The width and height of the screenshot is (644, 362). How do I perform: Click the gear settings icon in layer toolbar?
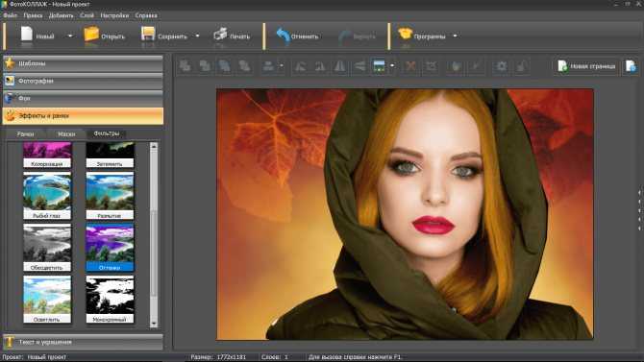coord(501,66)
